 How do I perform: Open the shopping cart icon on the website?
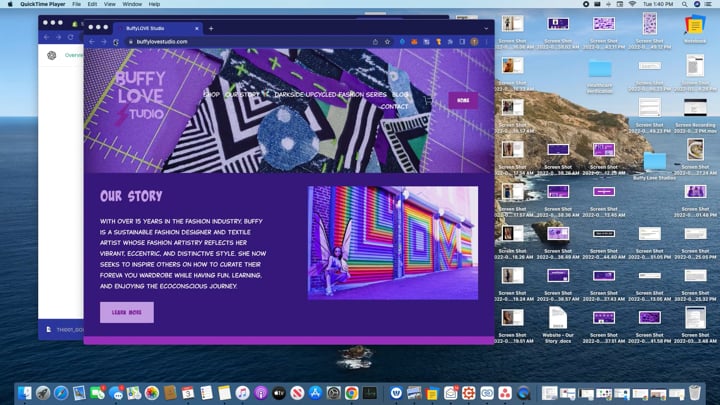click(x=428, y=99)
